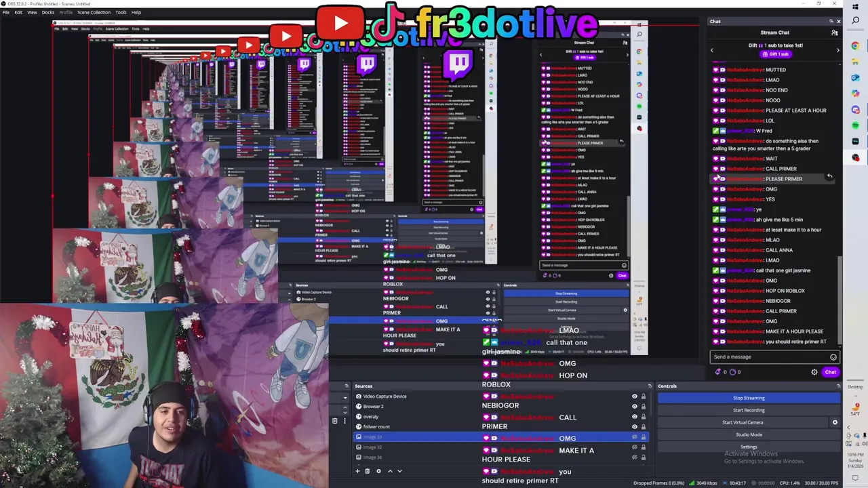Toggle the lock on Image 33 source
This screenshot has height=488, width=868.
tap(643, 437)
